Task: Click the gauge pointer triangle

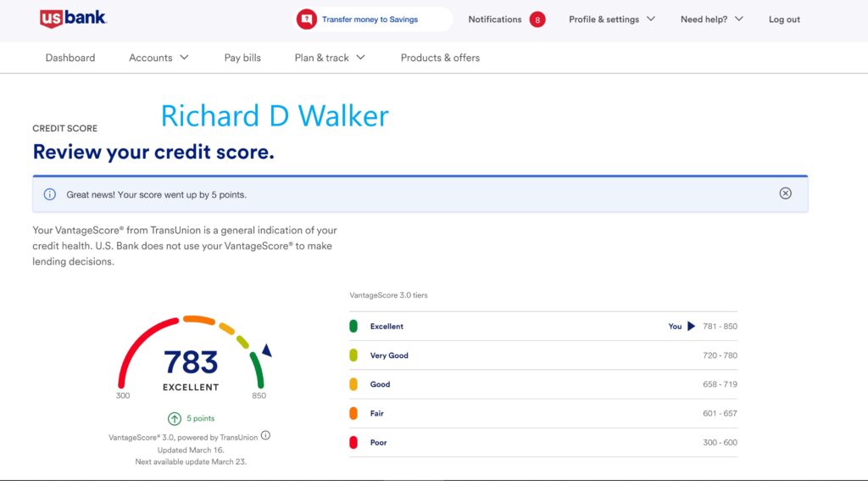Action: coord(266,350)
